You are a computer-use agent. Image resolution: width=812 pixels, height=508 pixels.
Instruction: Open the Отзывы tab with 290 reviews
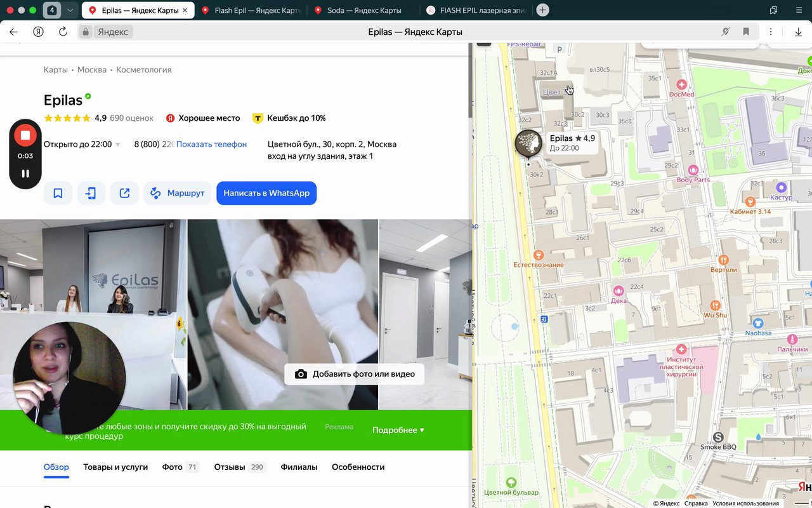click(240, 467)
